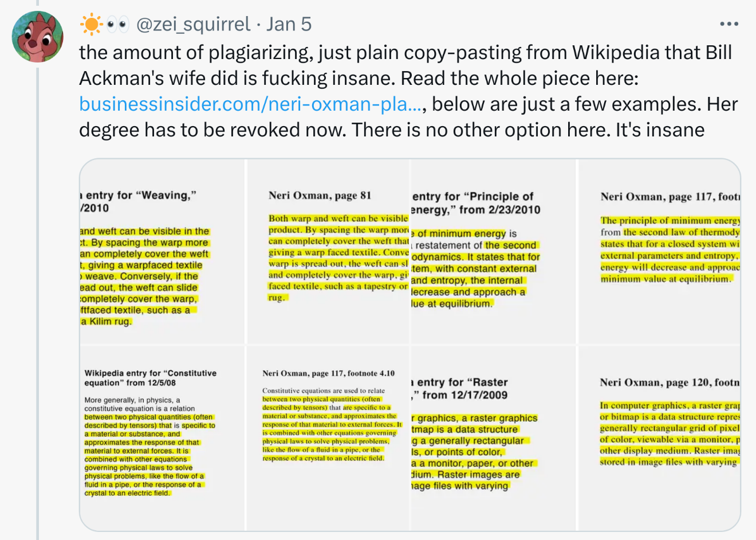Open the @zei_squirrel profile handle
The height and width of the screenshot is (540, 756).
click(193, 24)
